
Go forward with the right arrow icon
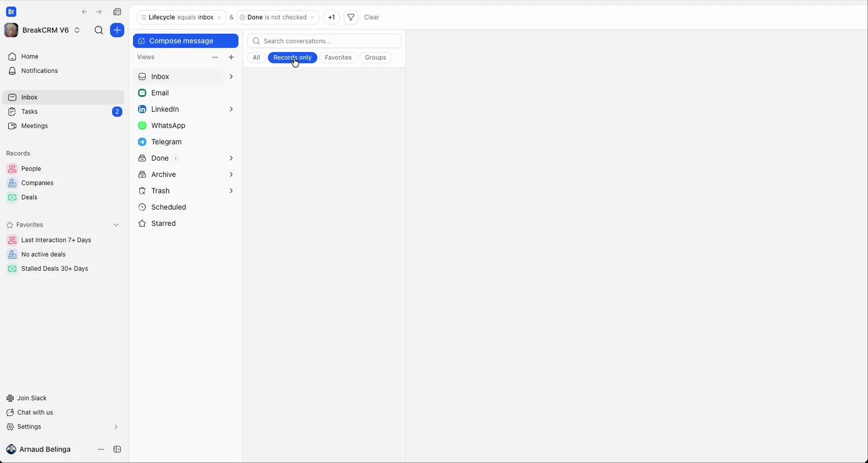pos(99,12)
